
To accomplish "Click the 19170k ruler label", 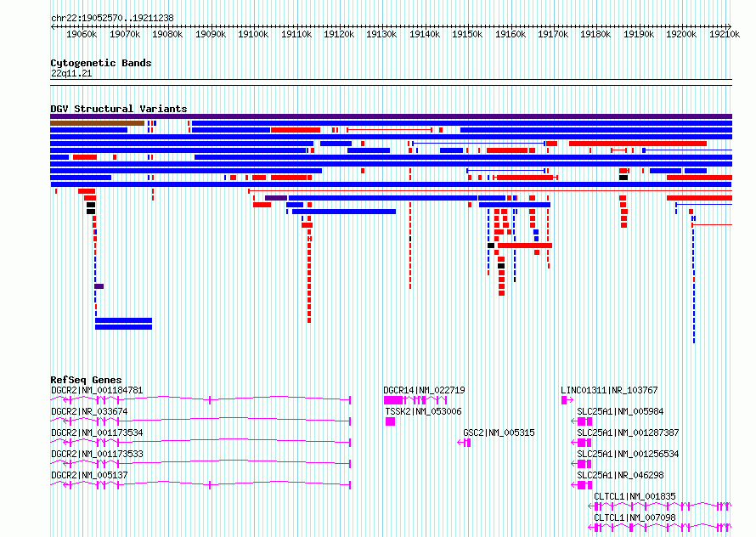I will (553, 34).
